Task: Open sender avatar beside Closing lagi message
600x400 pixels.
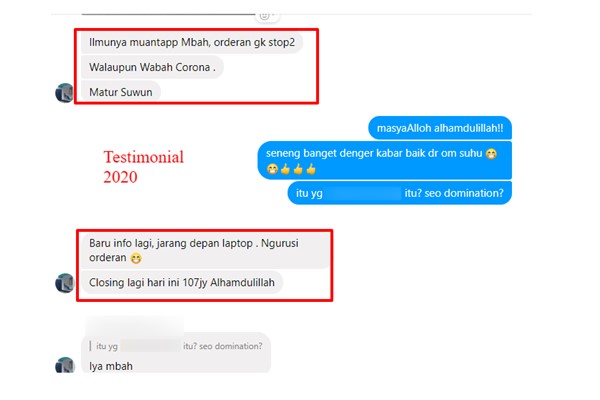Action: pos(64,282)
